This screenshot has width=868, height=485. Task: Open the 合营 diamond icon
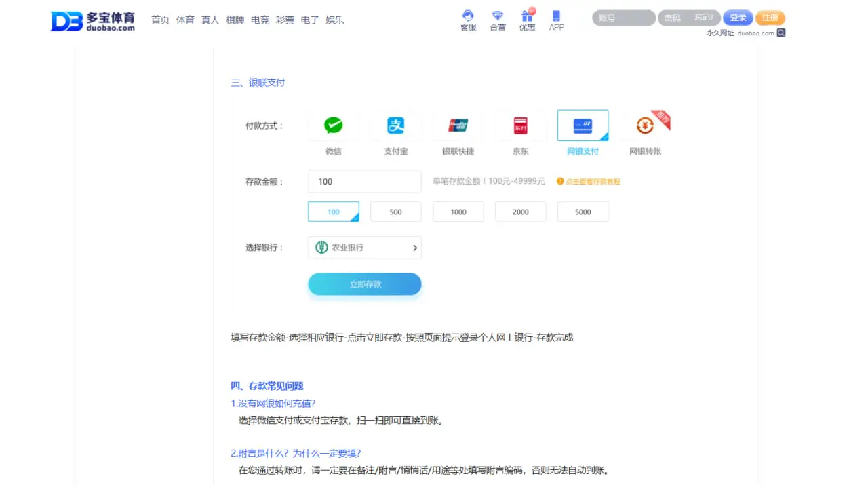pyautogui.click(x=498, y=16)
